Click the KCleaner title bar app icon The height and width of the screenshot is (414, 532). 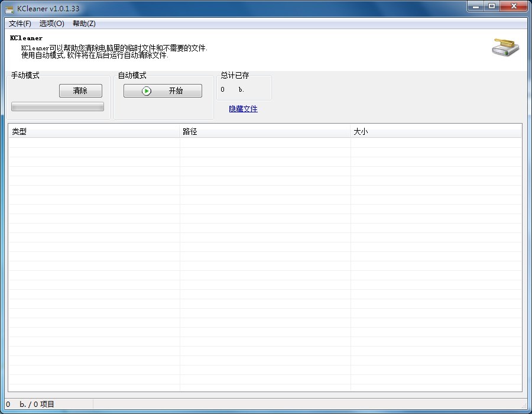pyautogui.click(x=10, y=9)
